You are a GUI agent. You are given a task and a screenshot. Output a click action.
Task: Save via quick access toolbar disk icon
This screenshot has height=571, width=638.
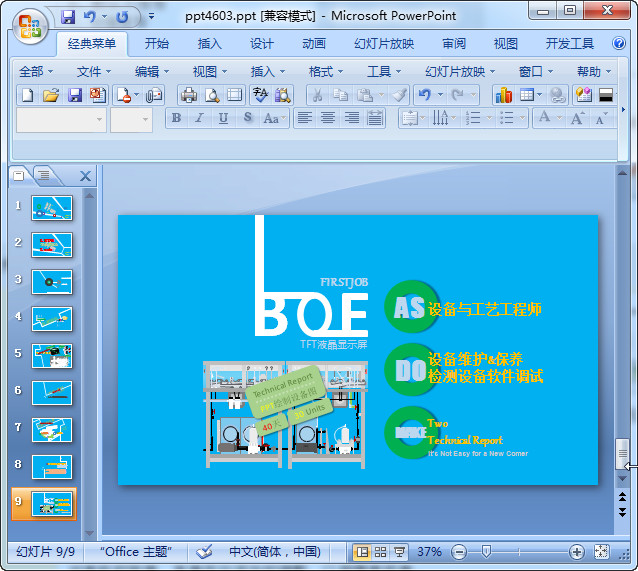[68, 17]
